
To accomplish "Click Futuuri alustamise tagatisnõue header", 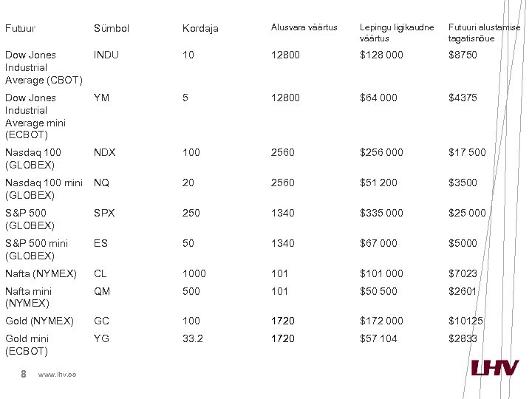I will 484,33.
